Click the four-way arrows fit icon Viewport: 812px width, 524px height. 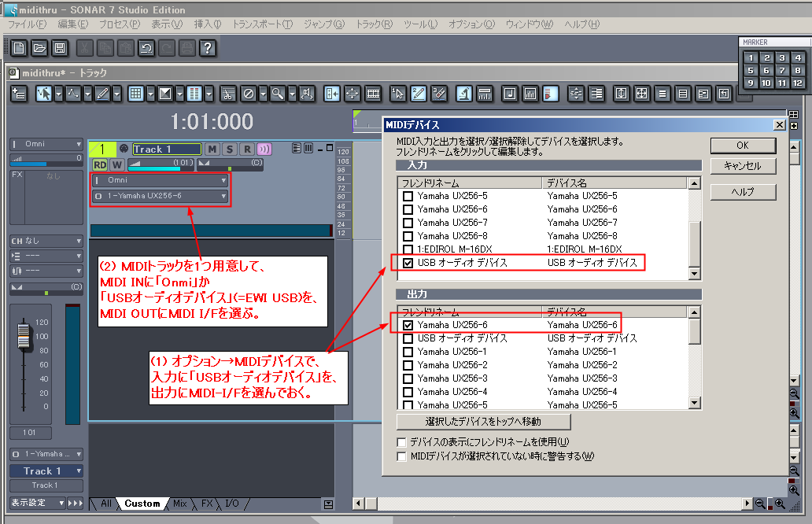point(352,94)
